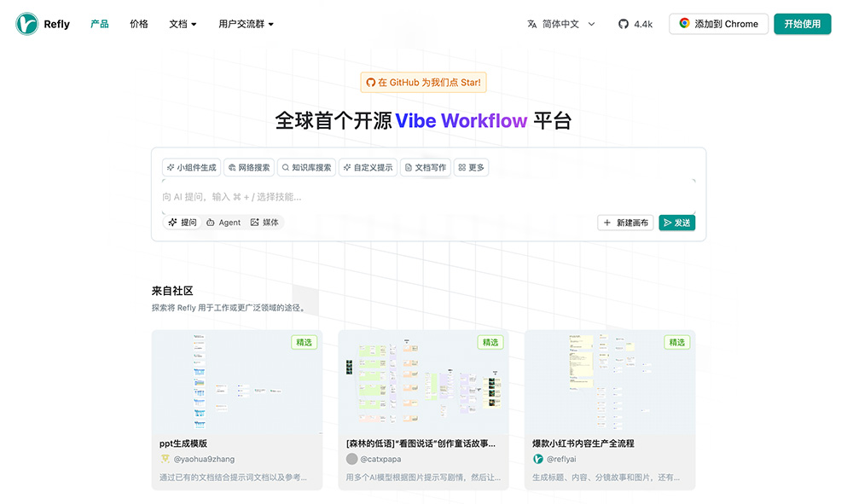Click the 用多个AI模型根据图片 description
This screenshot has height=504, width=853.
tap(423, 478)
